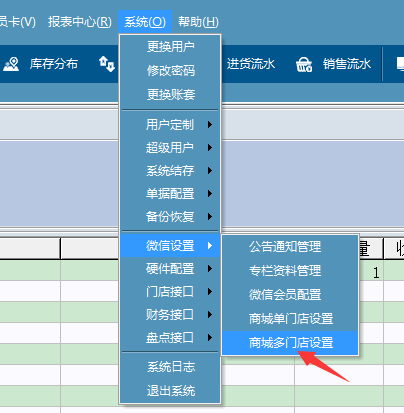Select 更换用户 from the system menu
This screenshot has width=404, height=413.
[x=170, y=47]
